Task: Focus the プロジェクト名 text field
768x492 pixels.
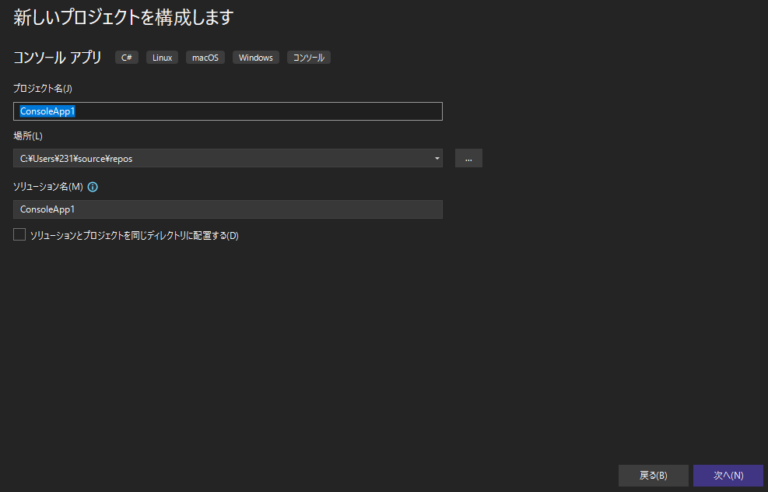Action: [228, 112]
